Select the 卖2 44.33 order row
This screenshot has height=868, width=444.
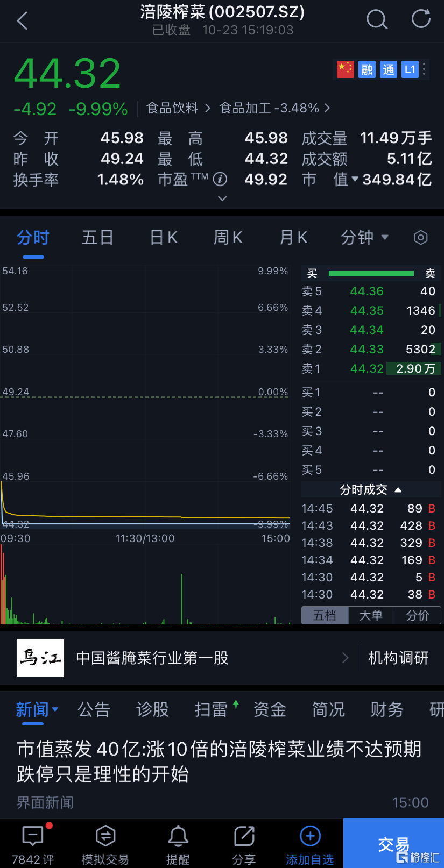pyautogui.click(x=371, y=349)
